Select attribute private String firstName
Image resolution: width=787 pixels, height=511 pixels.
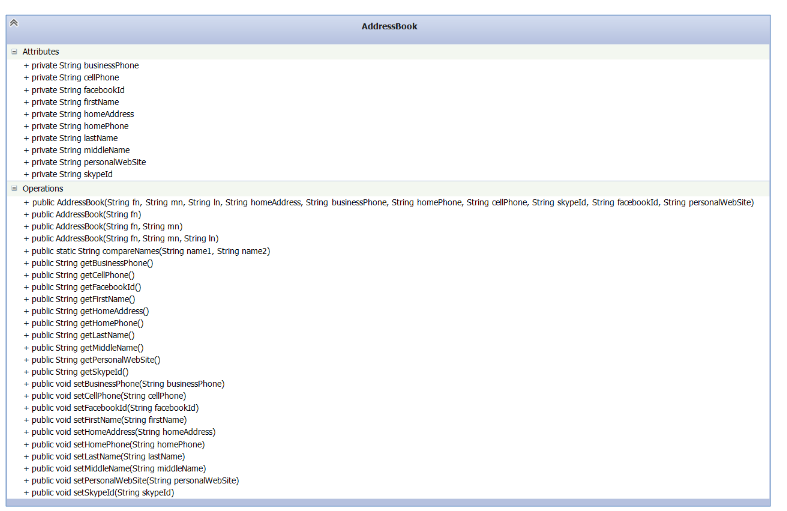coord(72,102)
